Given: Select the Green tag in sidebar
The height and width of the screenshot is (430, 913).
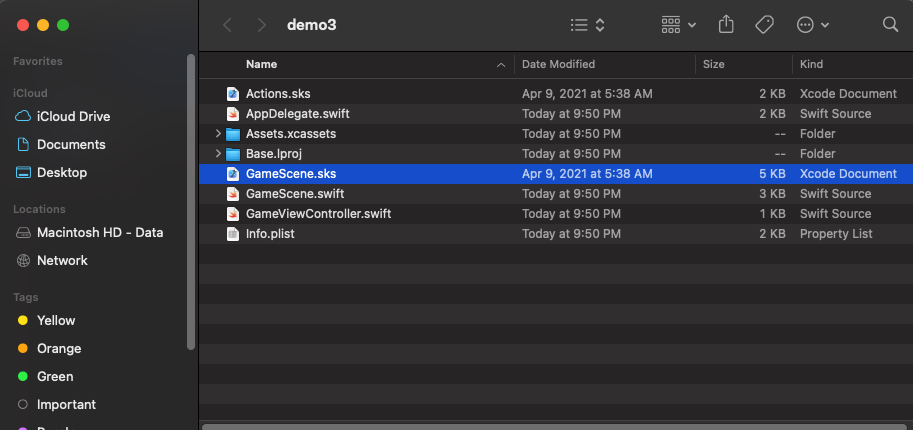Looking at the screenshot, I should pos(55,377).
